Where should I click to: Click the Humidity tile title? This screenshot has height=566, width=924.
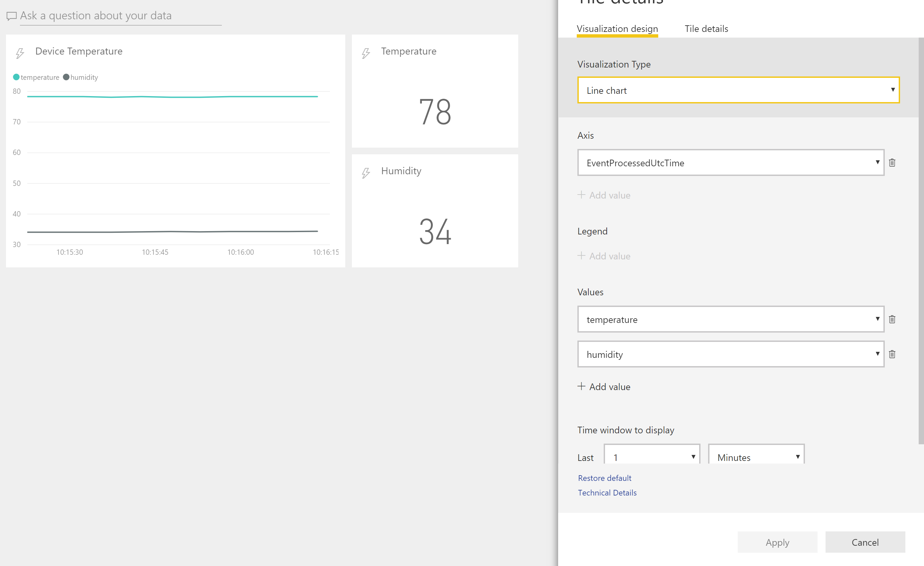pos(401,171)
